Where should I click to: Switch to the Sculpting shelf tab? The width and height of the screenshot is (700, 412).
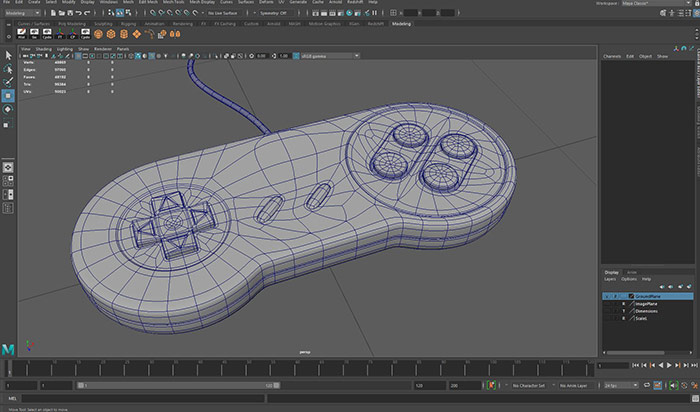click(103, 24)
